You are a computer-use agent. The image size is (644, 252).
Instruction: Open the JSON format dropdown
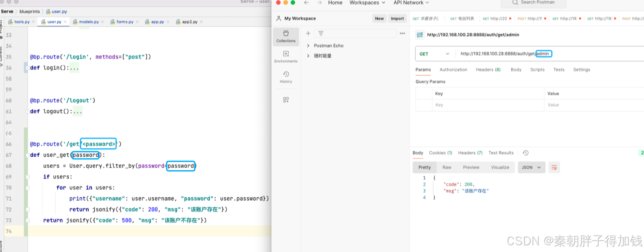click(531, 167)
